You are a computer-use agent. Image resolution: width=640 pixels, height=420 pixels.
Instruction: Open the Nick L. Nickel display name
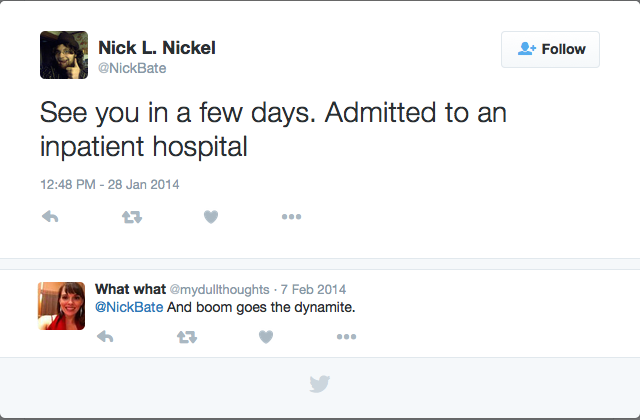[157, 47]
